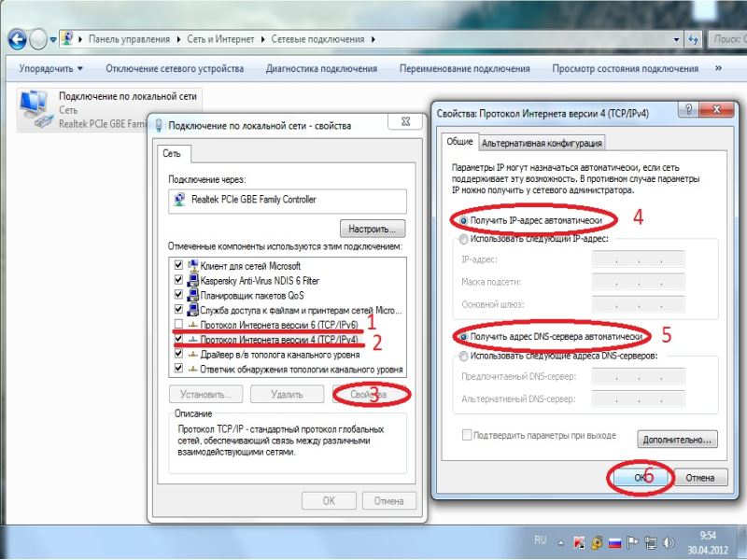Select 'Получить IP-адрес автоматически' radio button

click(x=464, y=219)
